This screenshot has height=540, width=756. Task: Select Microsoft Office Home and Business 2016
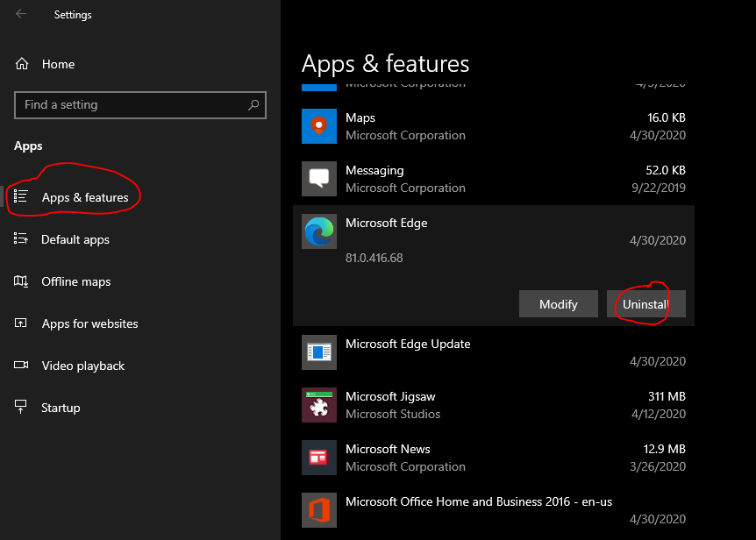click(x=494, y=509)
